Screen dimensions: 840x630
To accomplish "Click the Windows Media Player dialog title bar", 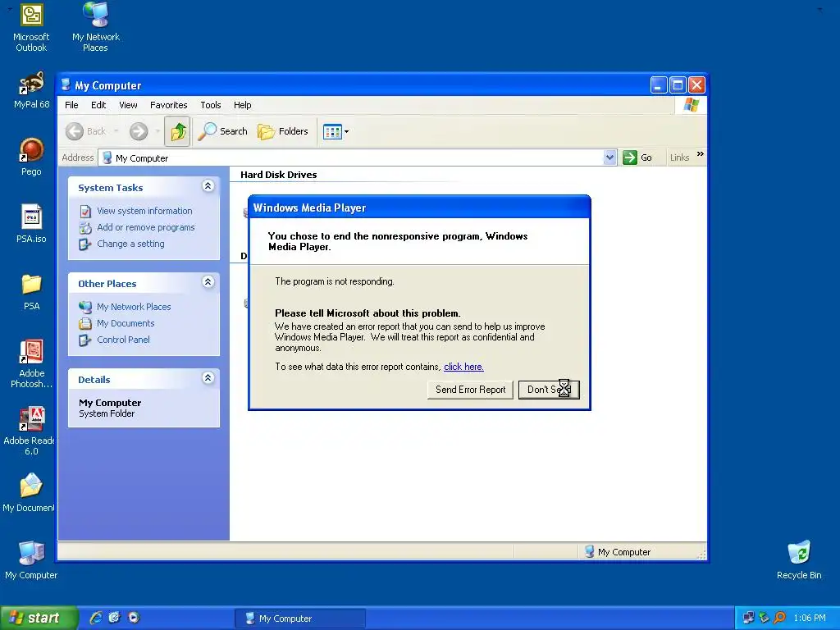I will tap(419, 208).
